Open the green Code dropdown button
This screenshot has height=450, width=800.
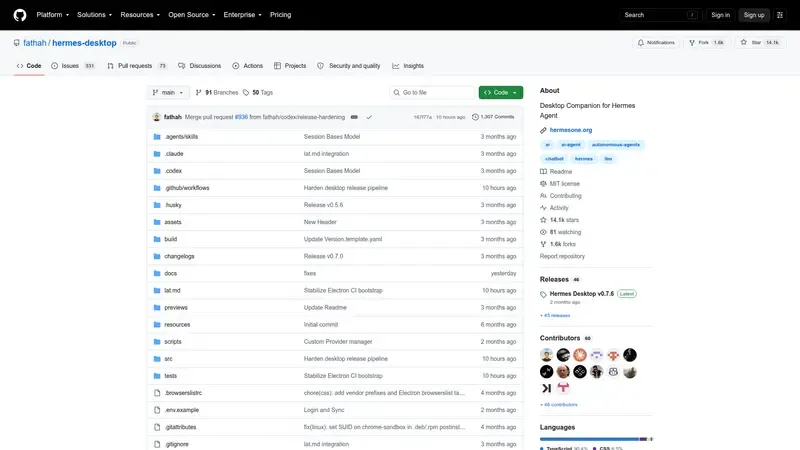(x=501, y=92)
